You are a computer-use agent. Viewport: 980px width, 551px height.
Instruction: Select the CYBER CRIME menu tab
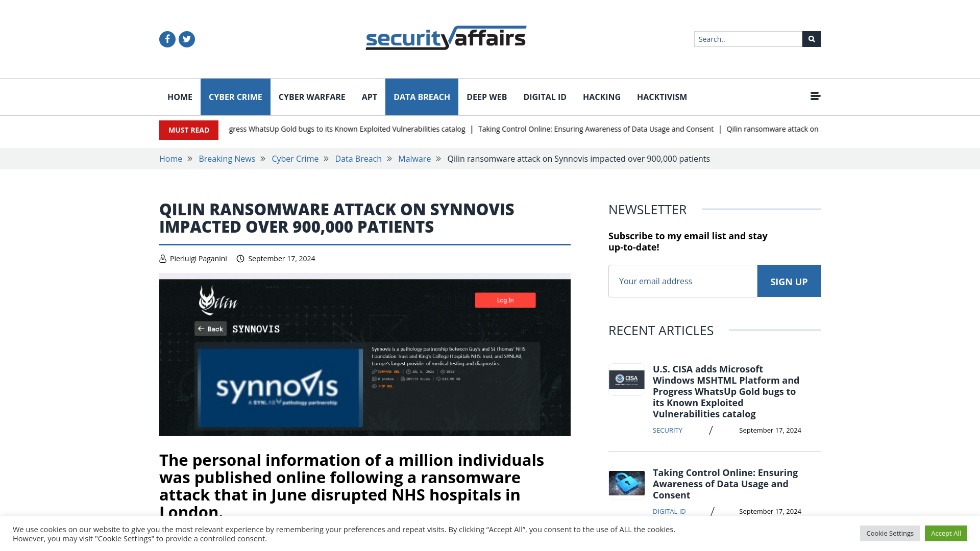[235, 97]
